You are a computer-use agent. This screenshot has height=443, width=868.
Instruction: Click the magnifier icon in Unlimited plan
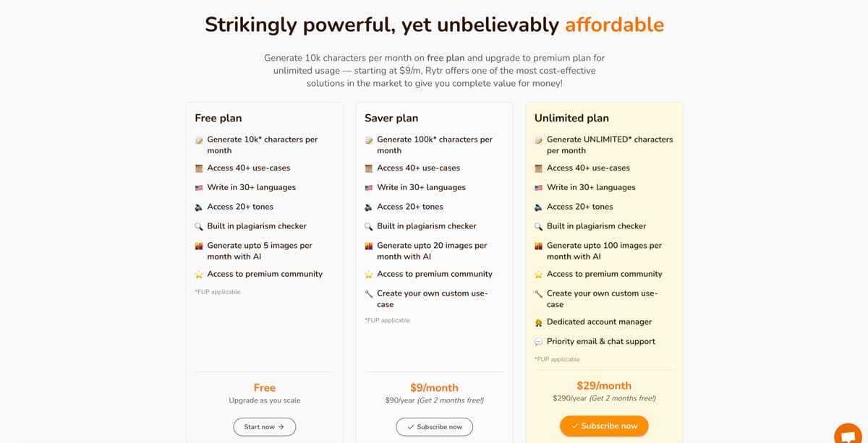tap(538, 226)
